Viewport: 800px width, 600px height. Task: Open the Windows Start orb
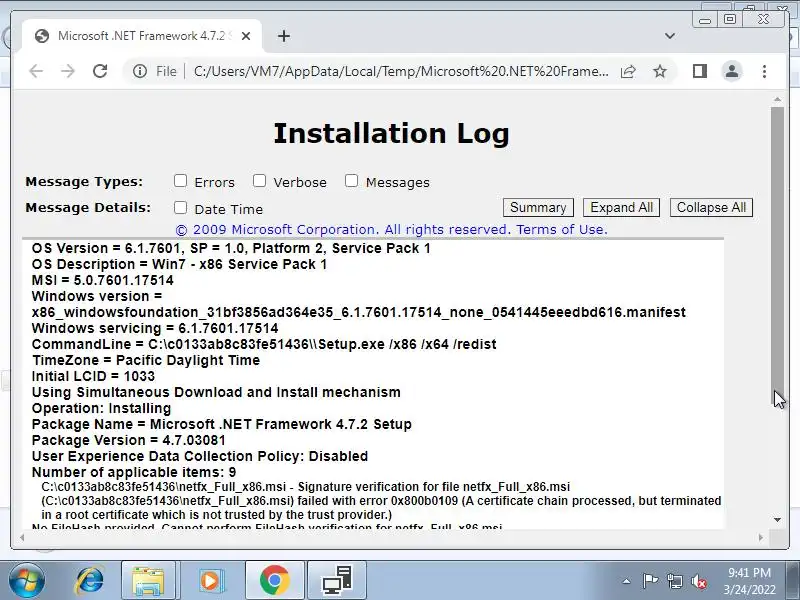[27, 581]
